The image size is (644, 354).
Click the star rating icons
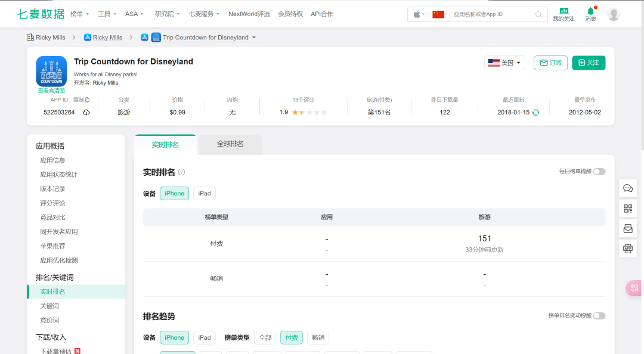309,113
